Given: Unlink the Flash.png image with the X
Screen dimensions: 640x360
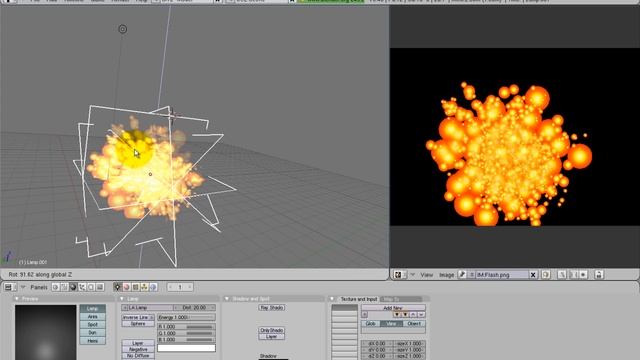Looking at the screenshot, I should 533,275.
